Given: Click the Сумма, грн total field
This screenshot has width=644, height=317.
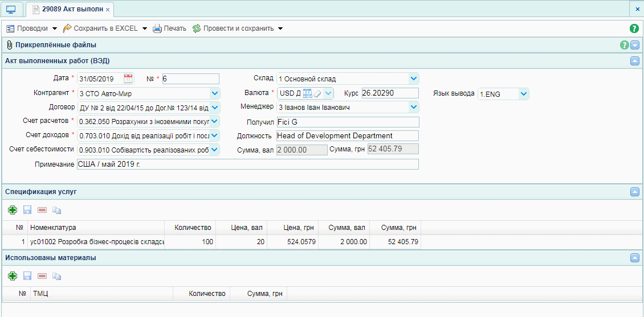Looking at the screenshot, I should pyautogui.click(x=393, y=149).
